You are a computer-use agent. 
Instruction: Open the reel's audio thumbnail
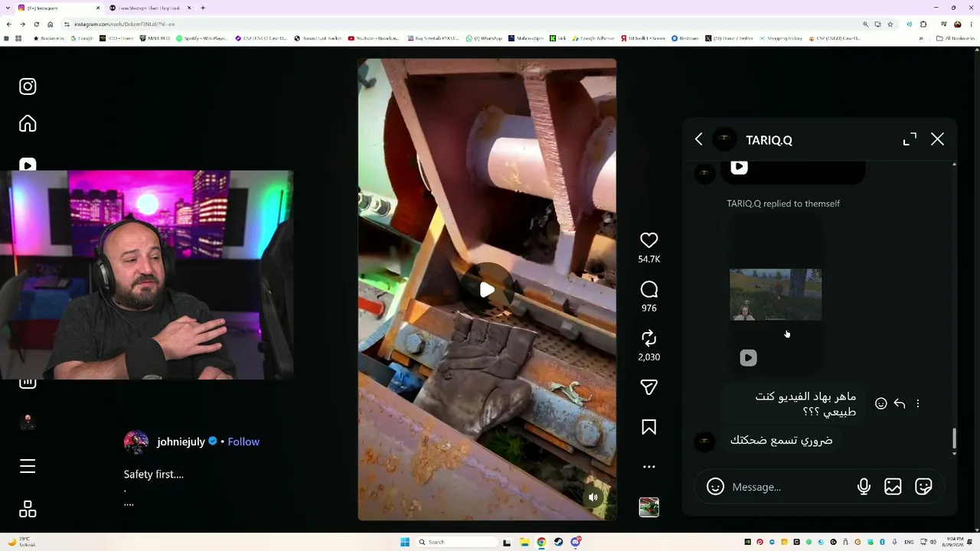pyautogui.click(x=648, y=507)
